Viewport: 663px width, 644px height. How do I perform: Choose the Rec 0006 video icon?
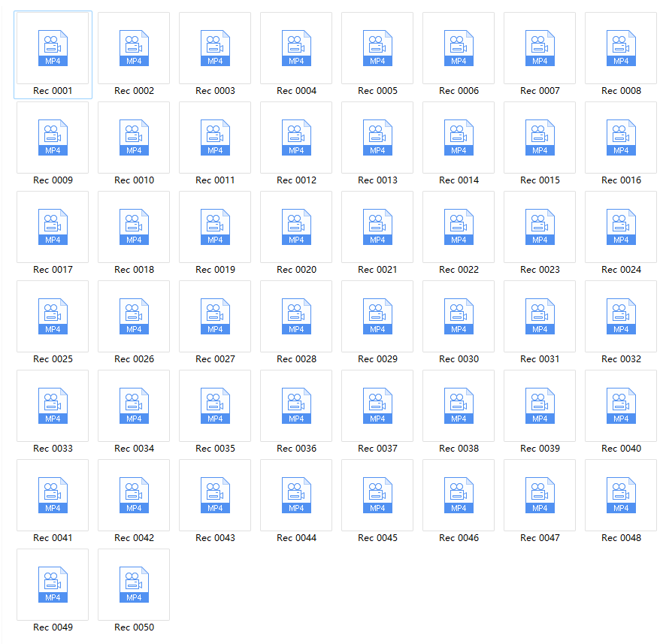pos(459,48)
